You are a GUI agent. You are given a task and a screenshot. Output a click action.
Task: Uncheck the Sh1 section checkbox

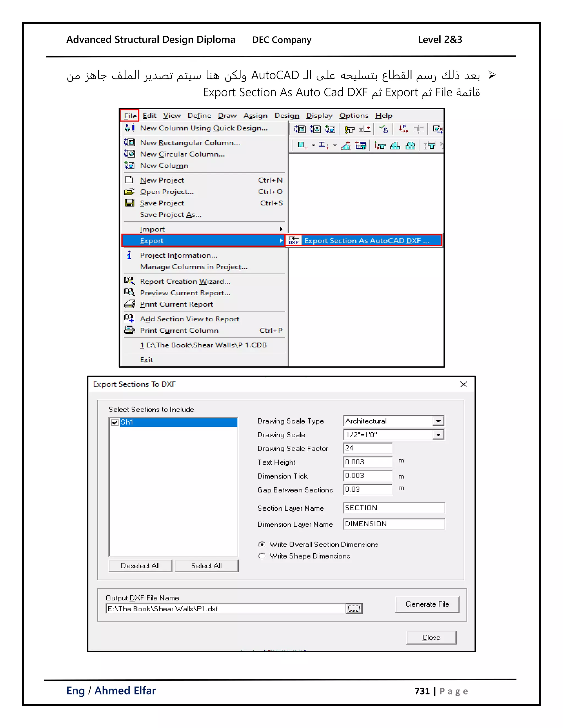point(115,422)
